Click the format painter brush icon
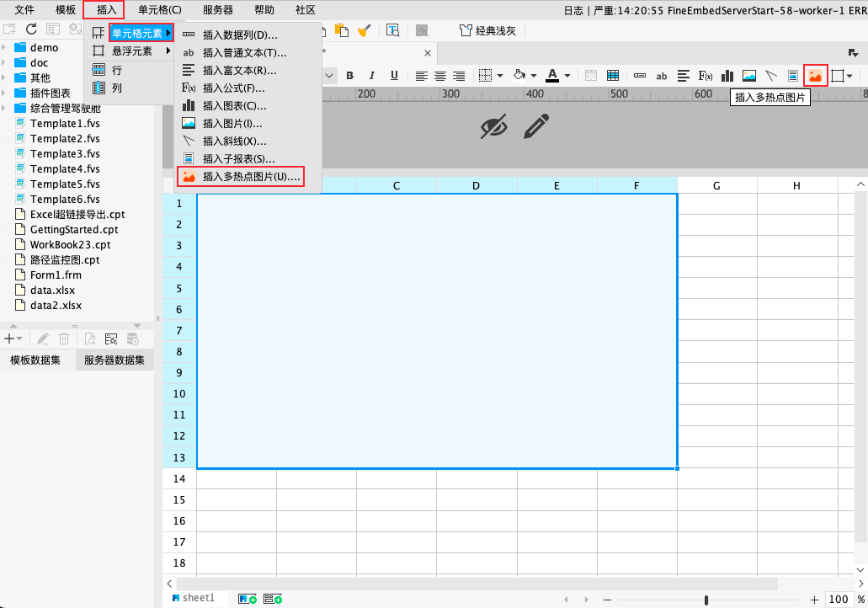868x608 pixels. (364, 30)
